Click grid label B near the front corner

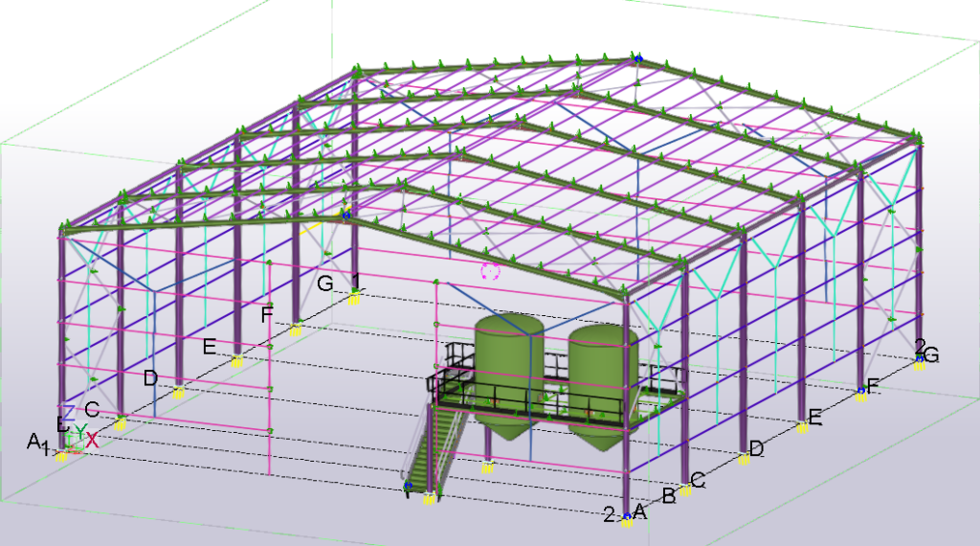click(x=669, y=496)
